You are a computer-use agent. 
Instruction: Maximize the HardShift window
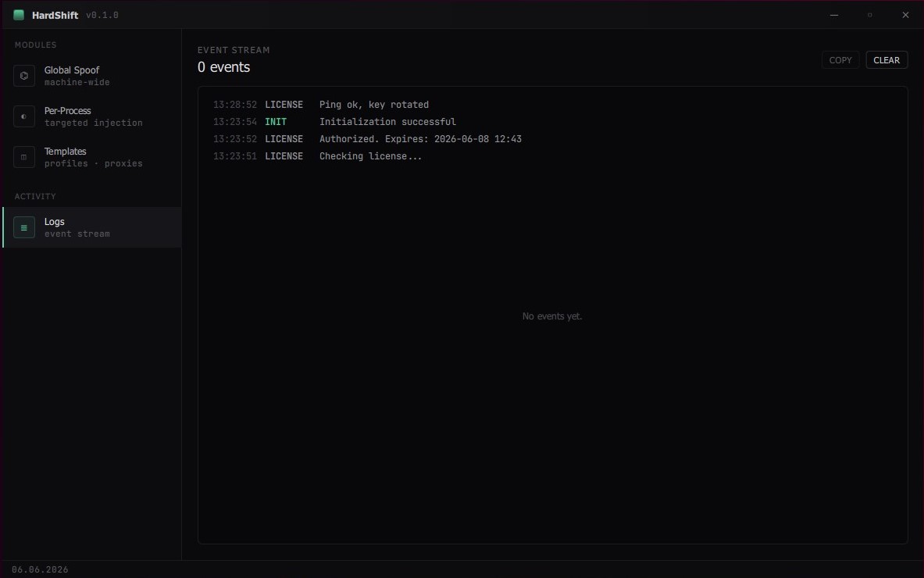click(870, 16)
